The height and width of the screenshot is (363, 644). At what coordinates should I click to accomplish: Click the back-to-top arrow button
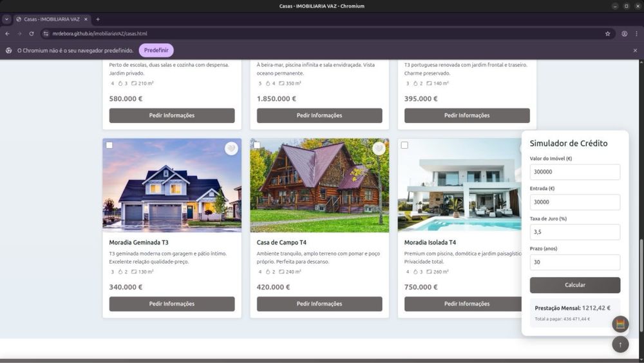point(620,344)
